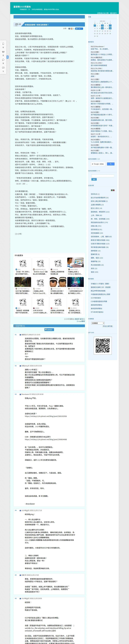Open the 所有文章列表 link
The height and width of the screenshot is (644, 129).
(x=107, y=326)
